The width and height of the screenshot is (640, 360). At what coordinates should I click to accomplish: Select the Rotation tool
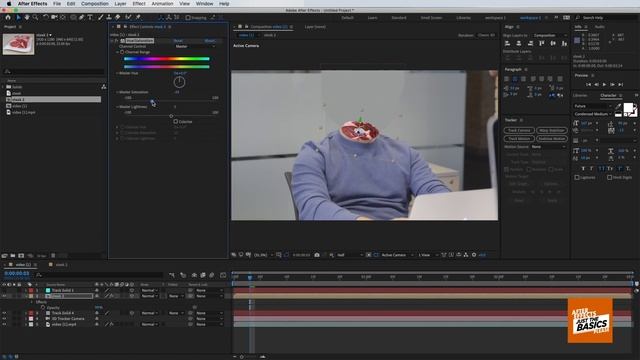(x=46, y=18)
